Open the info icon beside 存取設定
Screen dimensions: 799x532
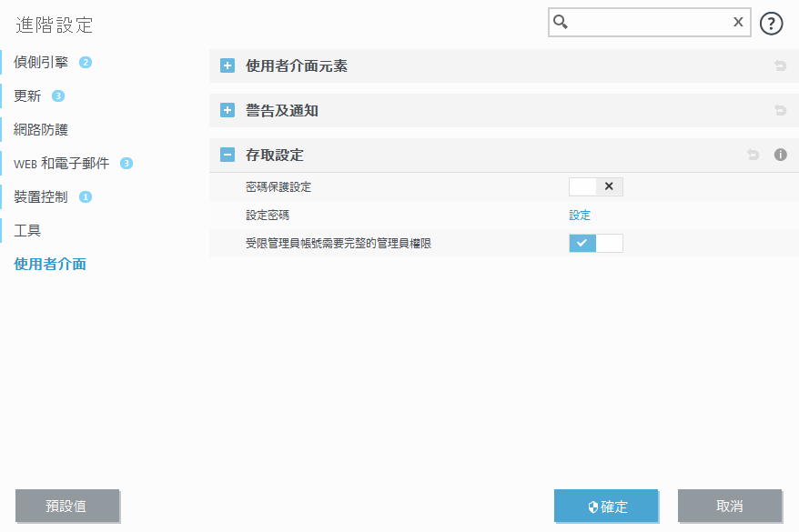(x=779, y=155)
